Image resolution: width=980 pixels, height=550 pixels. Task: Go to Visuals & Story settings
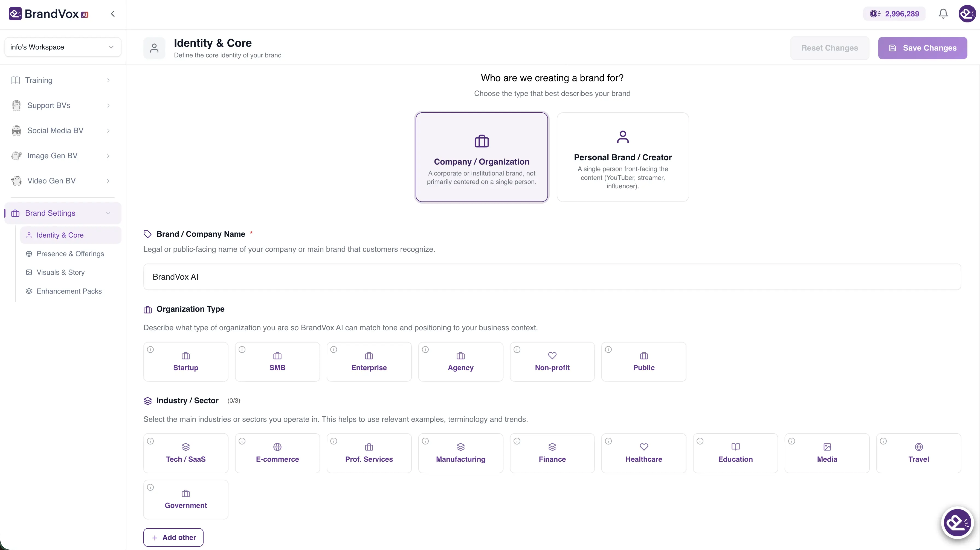point(71,273)
